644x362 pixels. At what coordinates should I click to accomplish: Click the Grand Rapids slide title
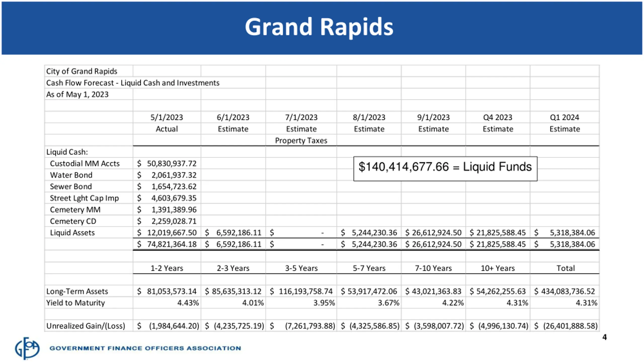(319, 27)
